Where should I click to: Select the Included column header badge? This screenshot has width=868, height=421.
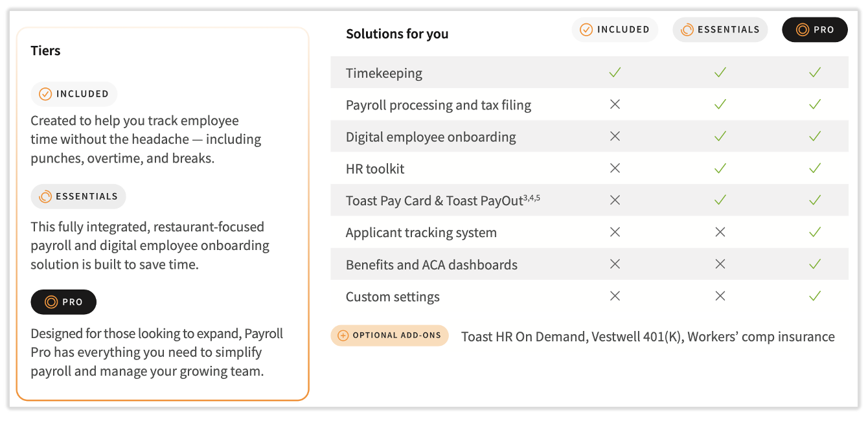[614, 30]
